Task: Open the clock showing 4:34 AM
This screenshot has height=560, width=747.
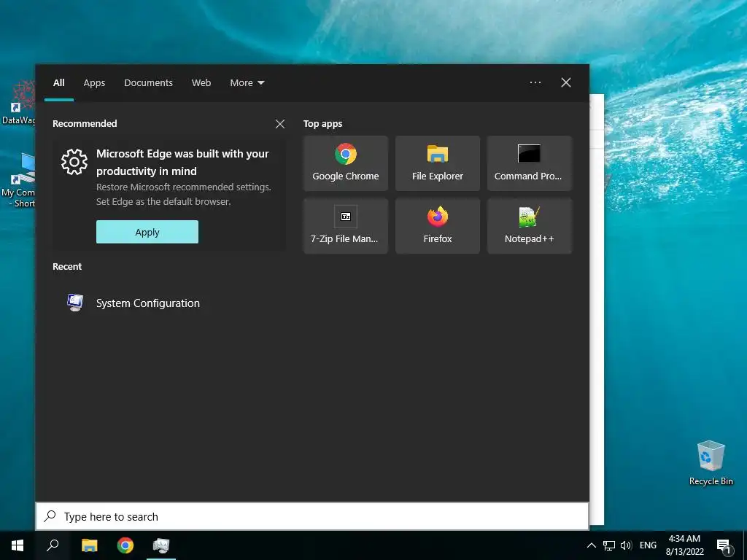Action: coord(684,545)
